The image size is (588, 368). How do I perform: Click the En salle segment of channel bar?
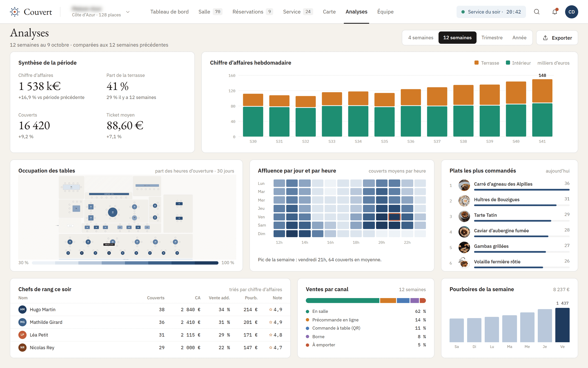(x=342, y=300)
